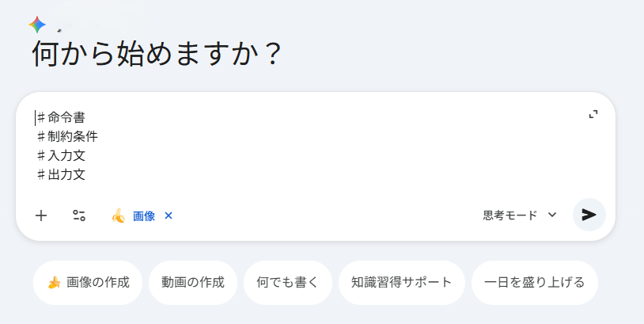Click the 何から始めますか？ heading text

coord(157,56)
